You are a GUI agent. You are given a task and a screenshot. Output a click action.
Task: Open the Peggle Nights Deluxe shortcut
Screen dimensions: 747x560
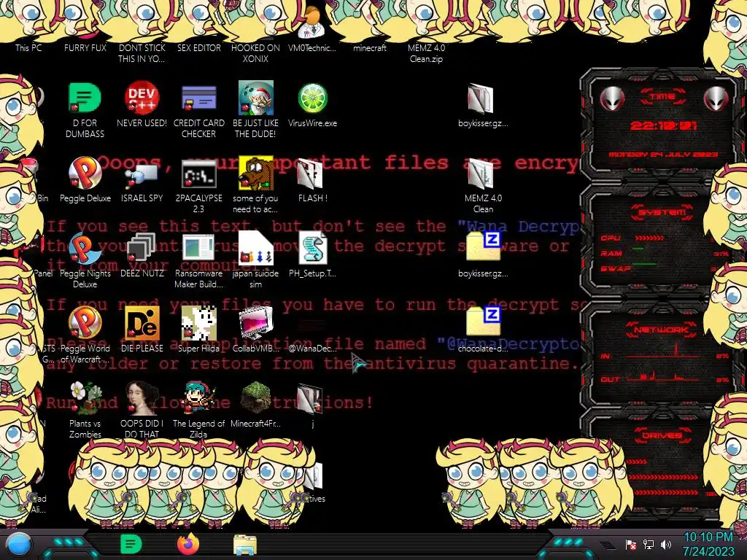[x=85, y=249]
